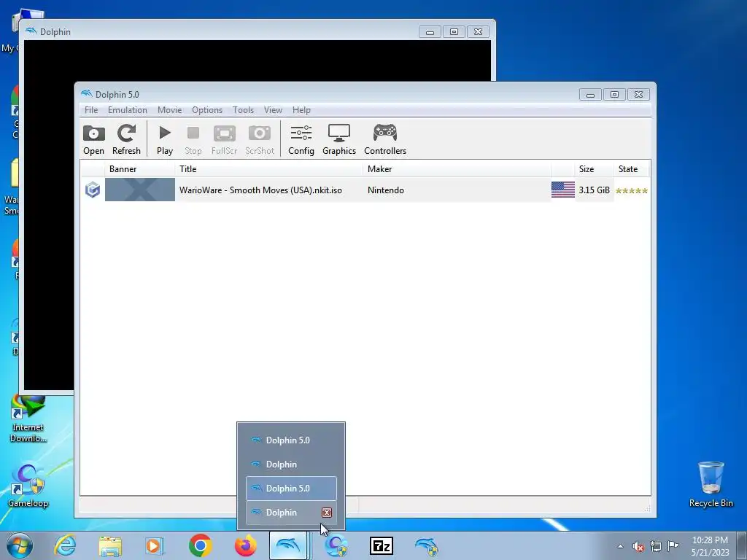Screen dimensions: 747x560
Task: Open Windows Explorer from taskbar
Action: (x=110, y=545)
